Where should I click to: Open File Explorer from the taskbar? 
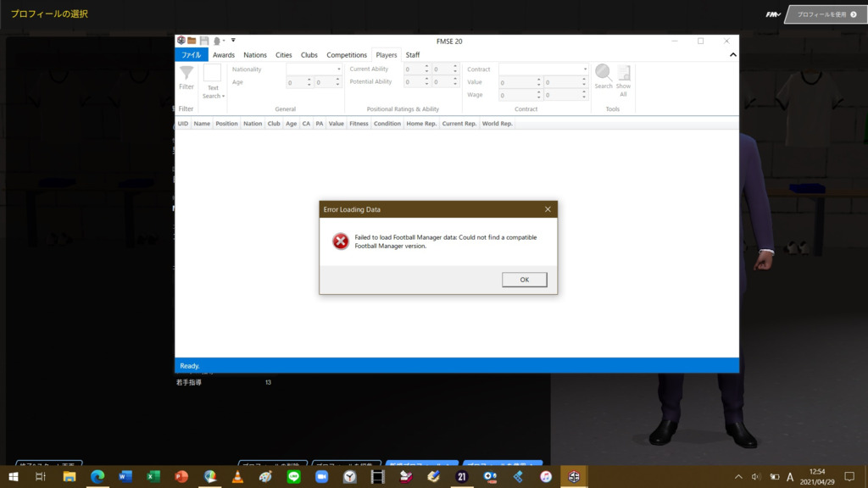pos(70,476)
